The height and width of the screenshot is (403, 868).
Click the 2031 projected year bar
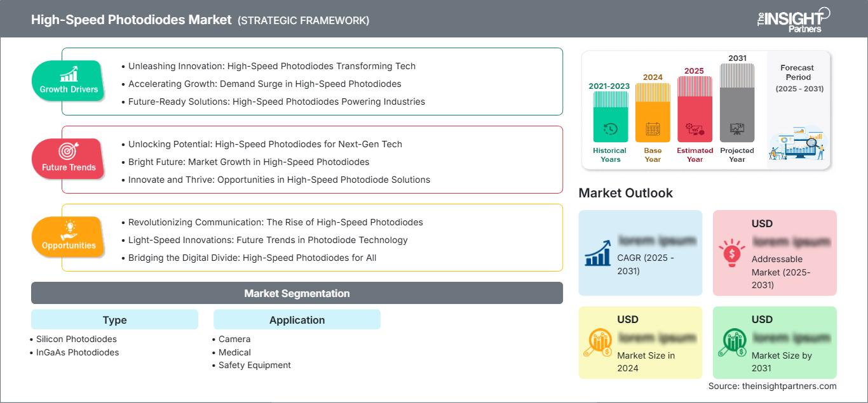point(737,103)
